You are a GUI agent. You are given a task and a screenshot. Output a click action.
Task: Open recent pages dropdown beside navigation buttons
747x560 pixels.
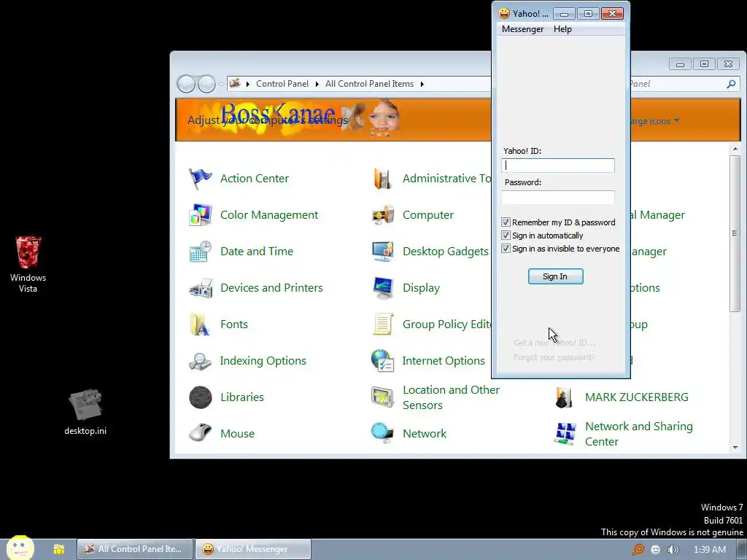click(x=221, y=85)
